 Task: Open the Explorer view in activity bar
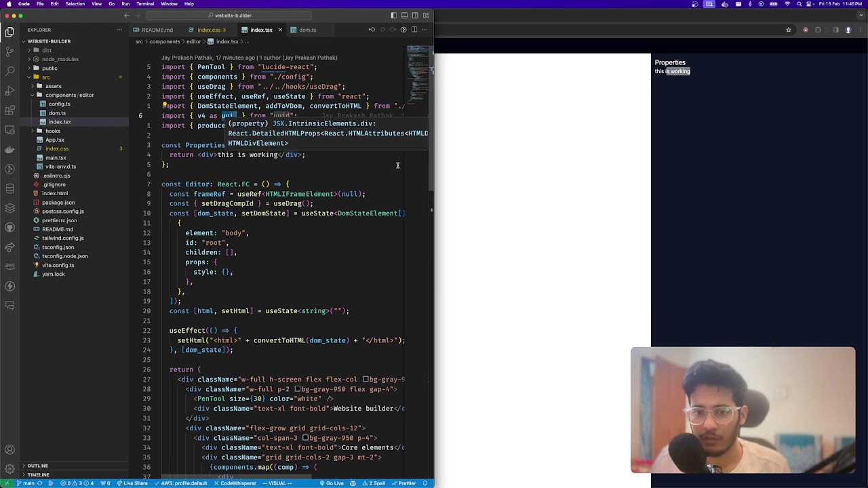coord(9,32)
